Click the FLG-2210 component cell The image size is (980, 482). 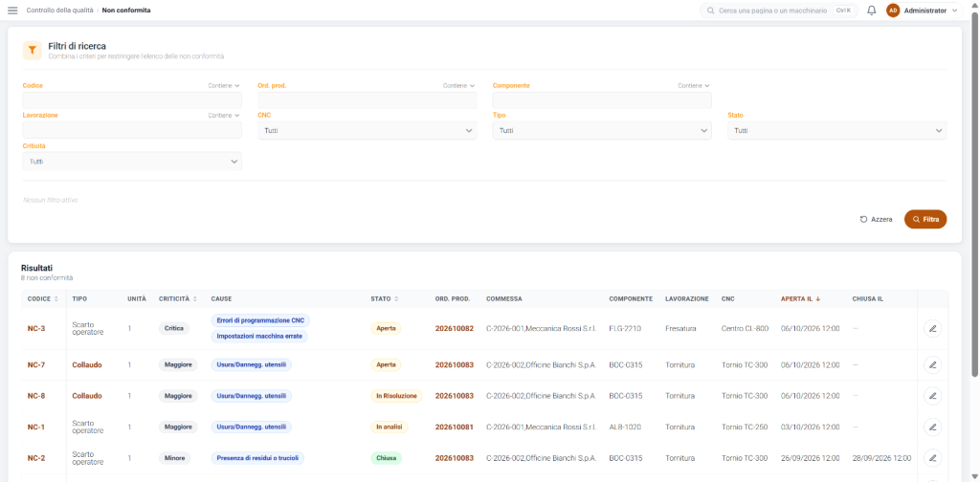625,328
